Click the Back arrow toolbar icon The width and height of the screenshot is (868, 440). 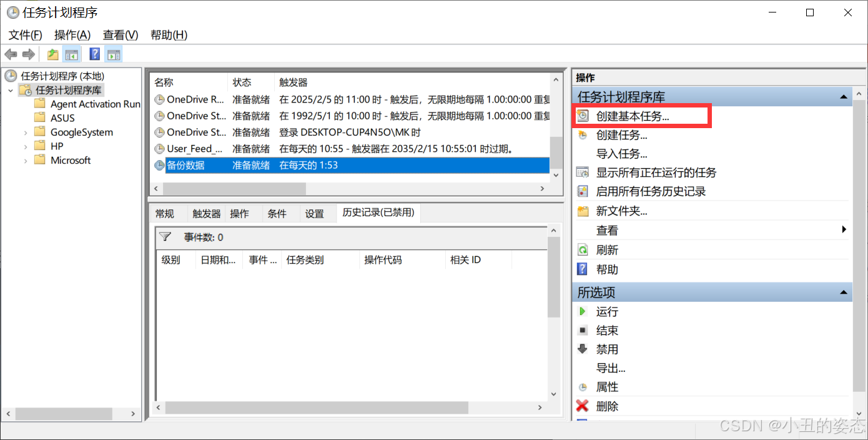tap(11, 54)
